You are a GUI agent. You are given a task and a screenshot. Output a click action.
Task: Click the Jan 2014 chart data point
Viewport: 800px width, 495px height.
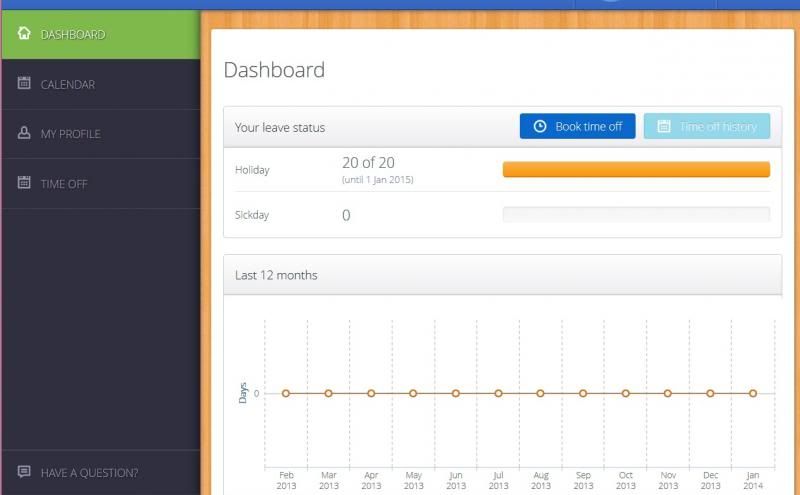(753, 393)
